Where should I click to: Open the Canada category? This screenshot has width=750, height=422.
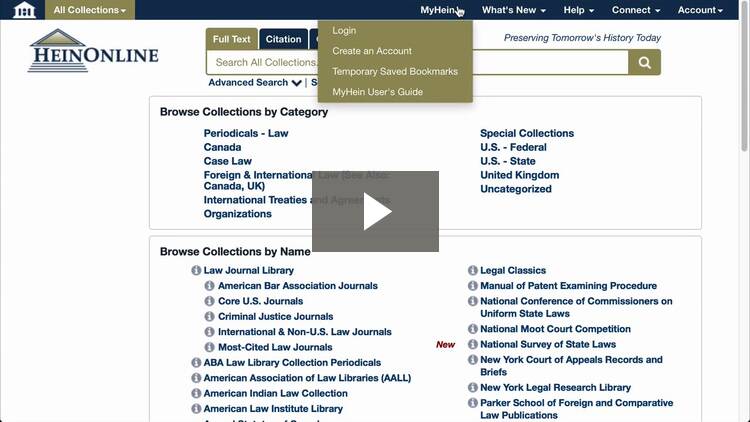click(x=222, y=147)
